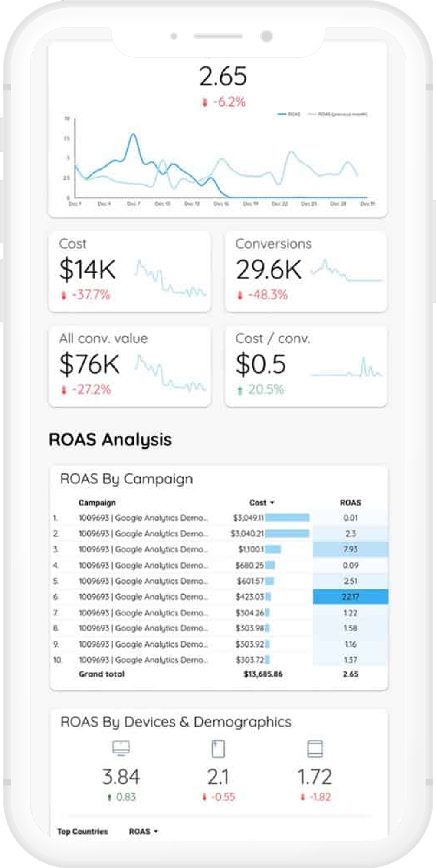The width and height of the screenshot is (436, 868).
Task: Open the Cost column sort arrow
Action: click(272, 503)
